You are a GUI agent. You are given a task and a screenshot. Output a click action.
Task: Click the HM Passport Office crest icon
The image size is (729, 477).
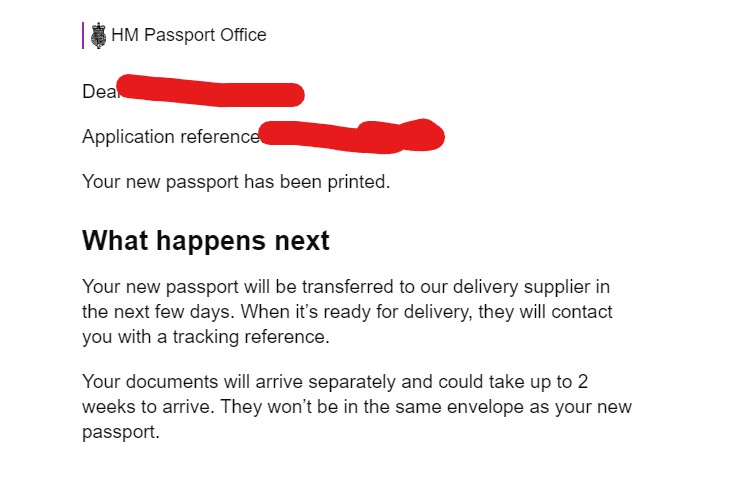coord(98,36)
